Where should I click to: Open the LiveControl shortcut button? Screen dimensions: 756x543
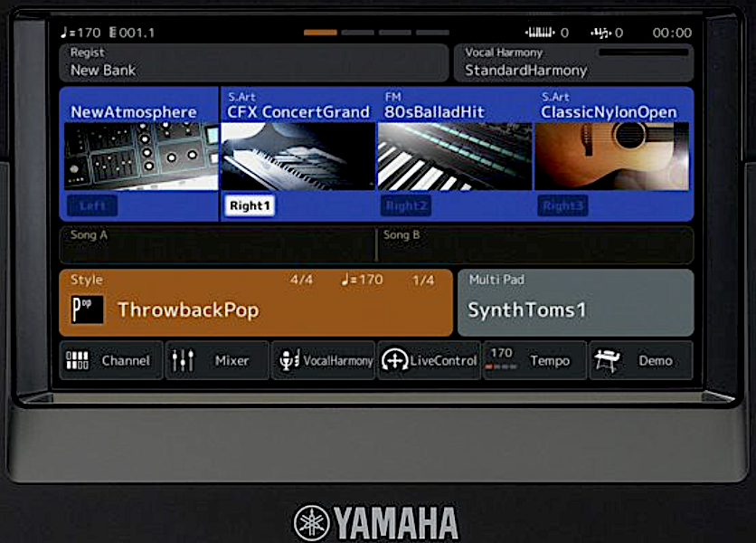tap(430, 360)
